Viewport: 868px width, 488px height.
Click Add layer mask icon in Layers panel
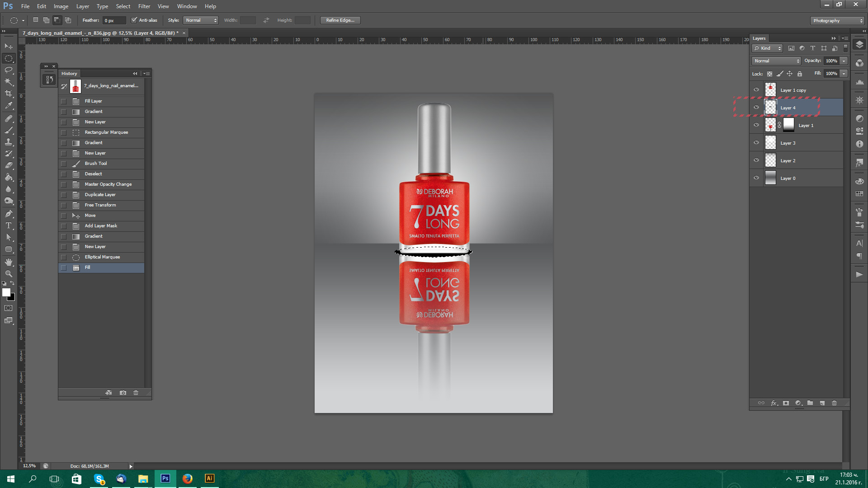pos(786,403)
